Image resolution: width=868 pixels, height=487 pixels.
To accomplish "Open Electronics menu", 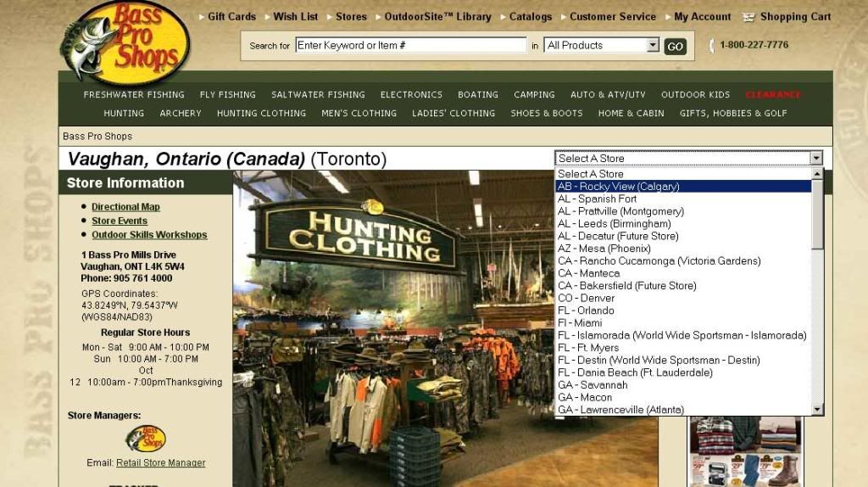I will (411, 95).
